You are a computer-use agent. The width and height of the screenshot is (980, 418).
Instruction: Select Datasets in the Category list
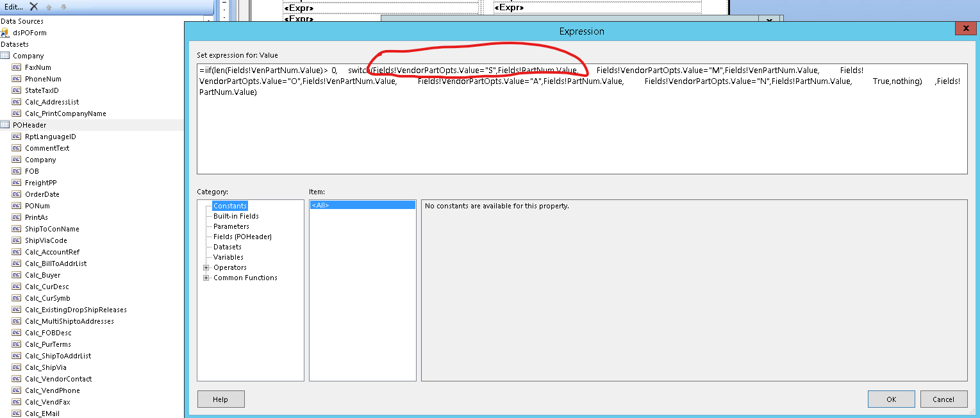point(228,247)
